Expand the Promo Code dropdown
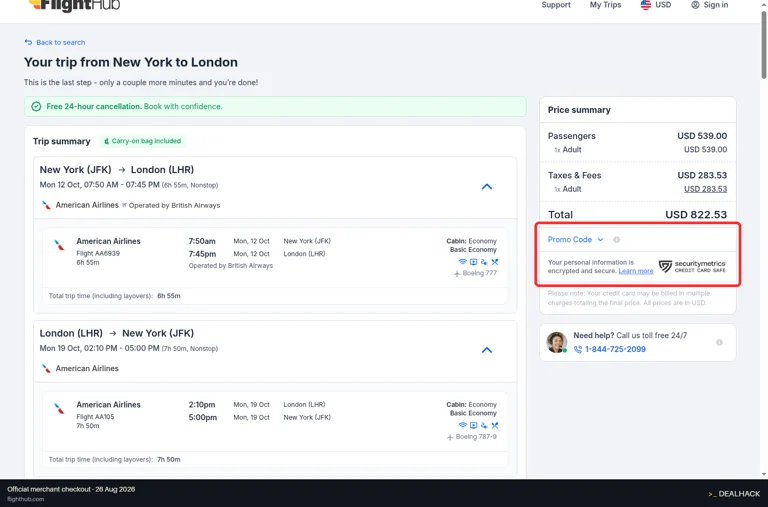Screen dimensions: 768x507 [x=576, y=240]
